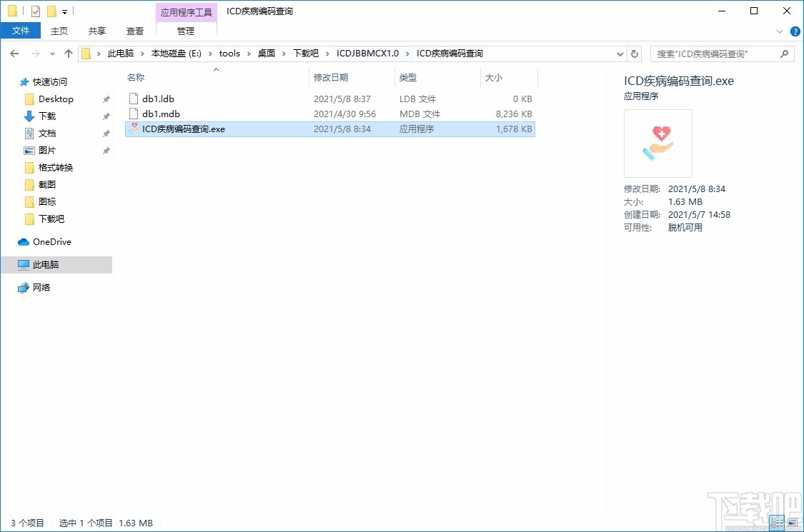Viewport: 804px width, 532px height.
Task: Click inside the search box
Action: point(715,53)
